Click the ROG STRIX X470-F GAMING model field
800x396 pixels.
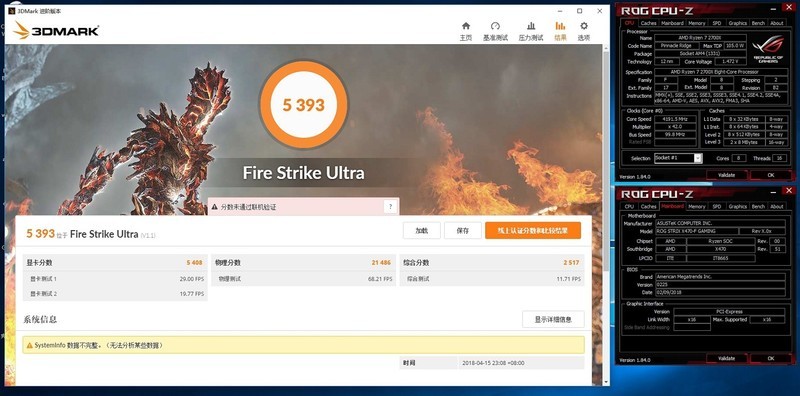[x=697, y=231]
